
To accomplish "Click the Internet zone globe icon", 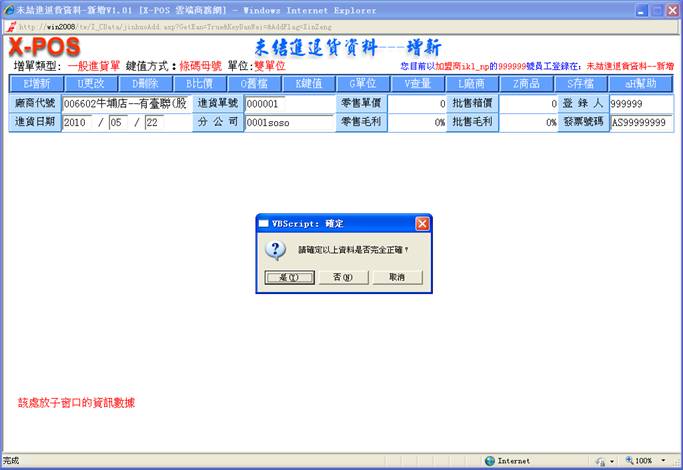I will (x=490, y=461).
